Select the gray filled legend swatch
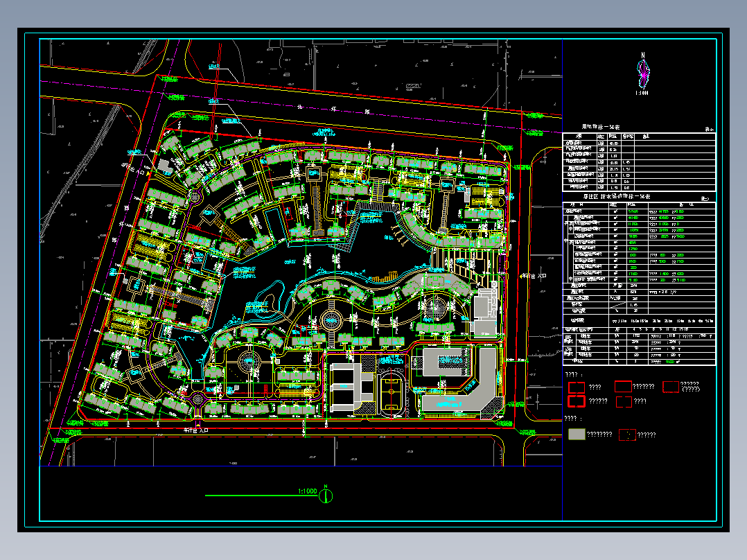Viewport: 747px width, 560px height. point(577,434)
